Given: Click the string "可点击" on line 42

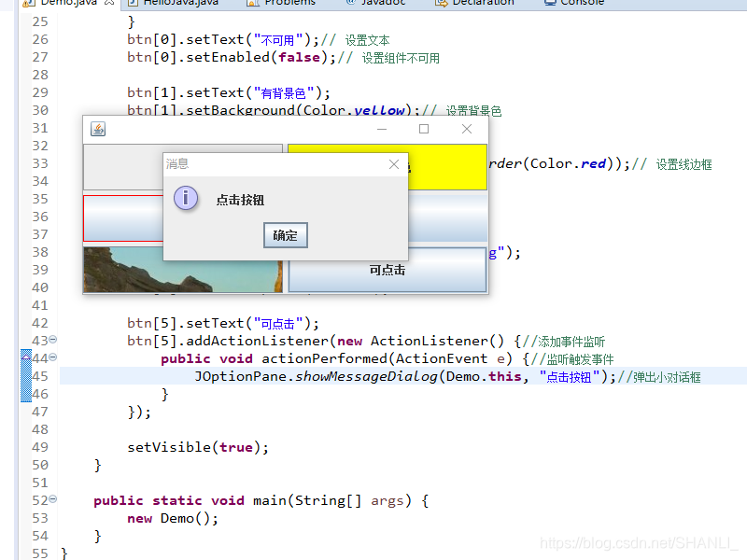Looking at the screenshot, I should [x=278, y=324].
